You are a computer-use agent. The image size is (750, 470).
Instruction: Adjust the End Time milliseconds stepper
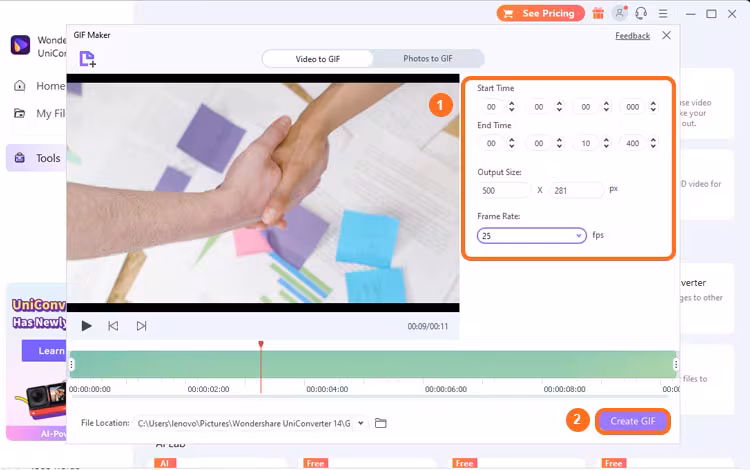pos(653,143)
